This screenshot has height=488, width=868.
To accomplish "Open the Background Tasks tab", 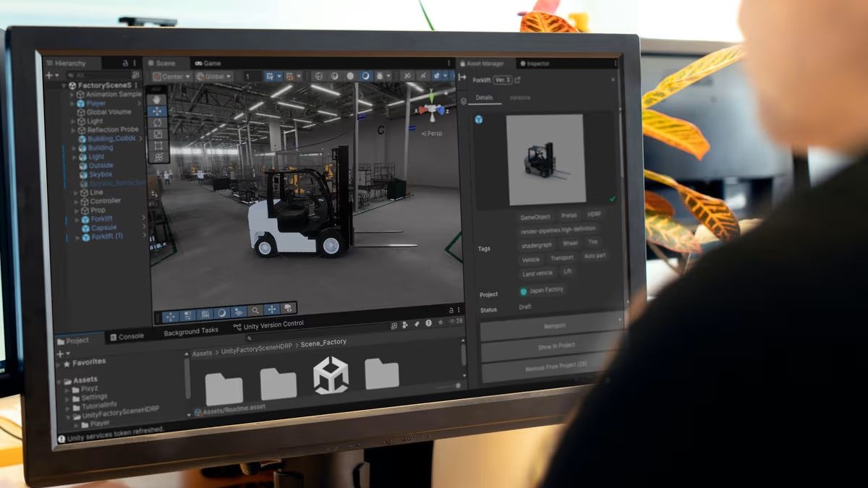I will (190, 331).
